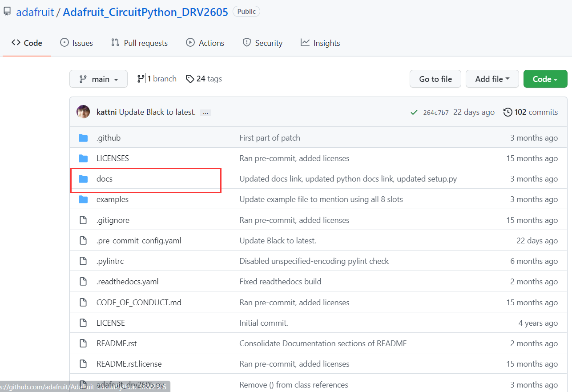Open Adafruit_CircuitPython_DRV2605 repository link
The image size is (572, 392).
point(145,12)
